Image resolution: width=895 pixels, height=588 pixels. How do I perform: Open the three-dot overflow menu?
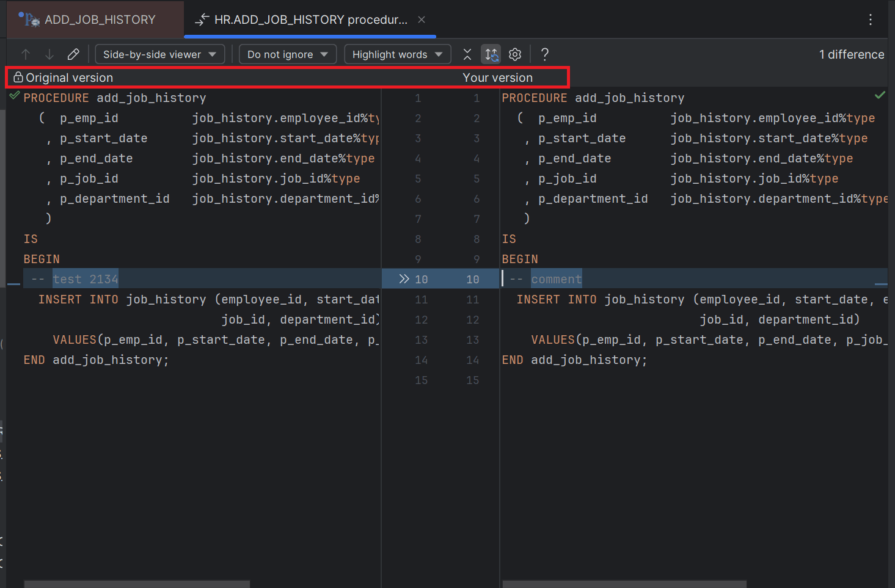(870, 19)
